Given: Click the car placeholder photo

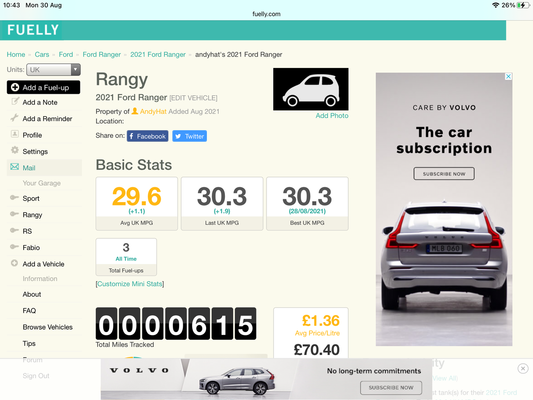Looking at the screenshot, I should [x=311, y=89].
